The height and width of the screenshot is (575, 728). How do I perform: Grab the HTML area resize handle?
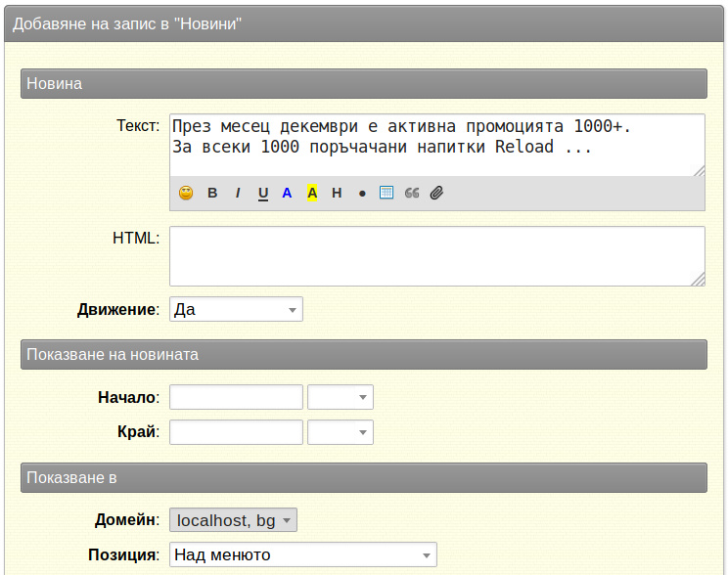pos(699,280)
